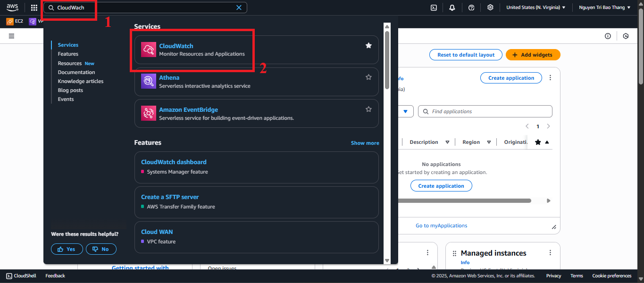Open CloudShell terminal icon in top bar

[x=434, y=8]
